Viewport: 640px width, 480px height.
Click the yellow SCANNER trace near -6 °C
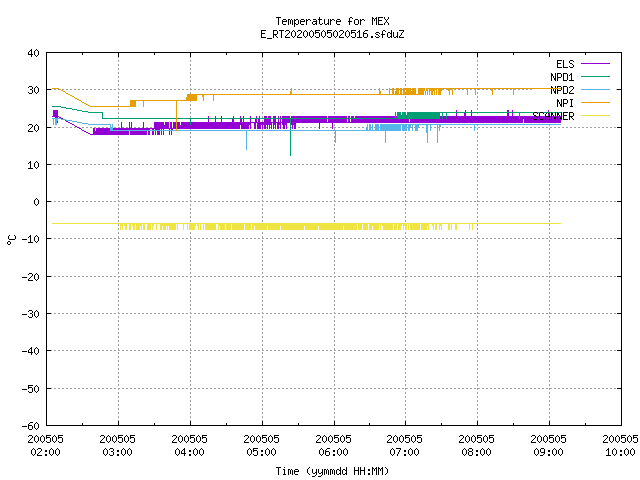[306, 226]
